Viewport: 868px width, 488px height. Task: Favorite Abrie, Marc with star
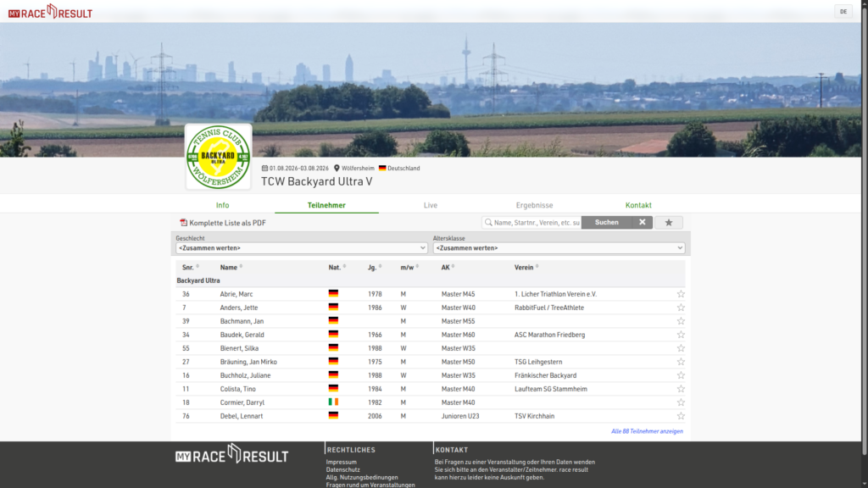681,294
